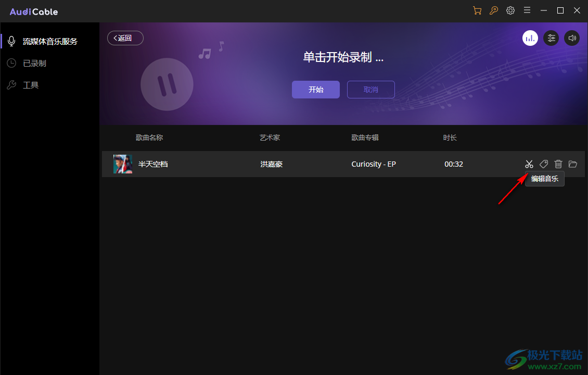Expand the hamburger menu
588x375 pixels.
(x=527, y=10)
